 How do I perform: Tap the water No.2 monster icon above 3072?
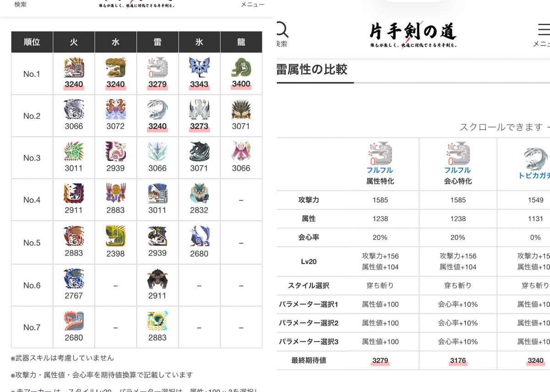tap(115, 110)
